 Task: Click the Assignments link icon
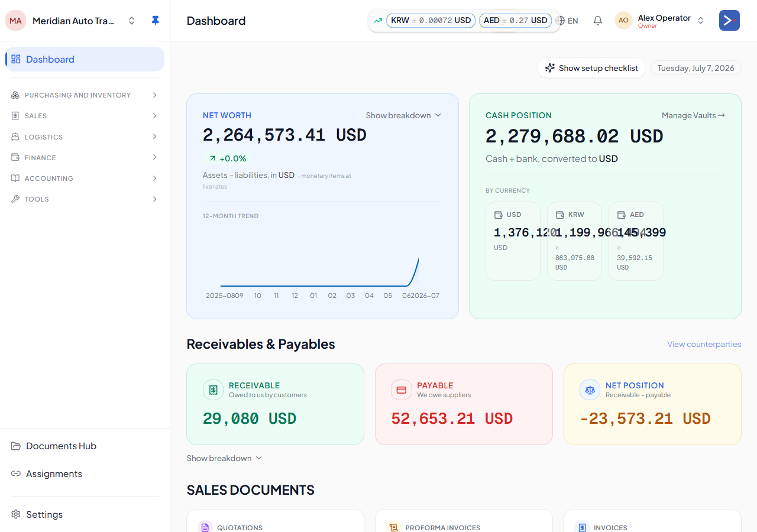click(16, 473)
